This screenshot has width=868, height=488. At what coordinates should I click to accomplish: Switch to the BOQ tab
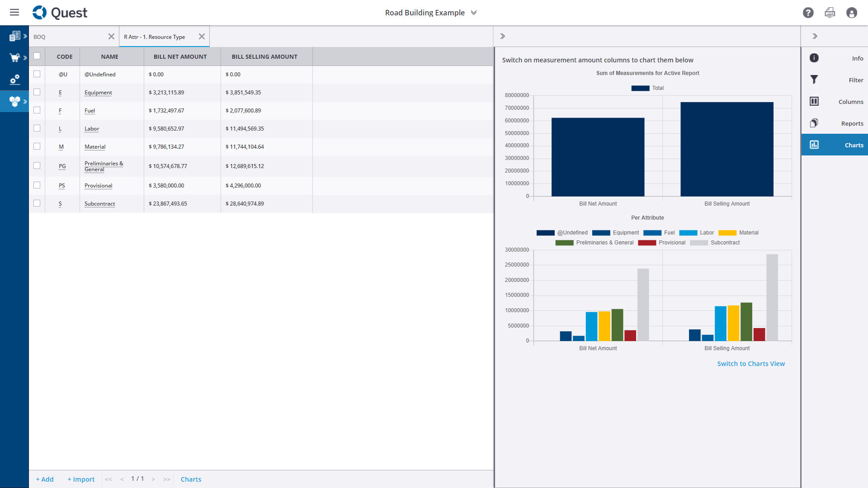[x=40, y=37]
